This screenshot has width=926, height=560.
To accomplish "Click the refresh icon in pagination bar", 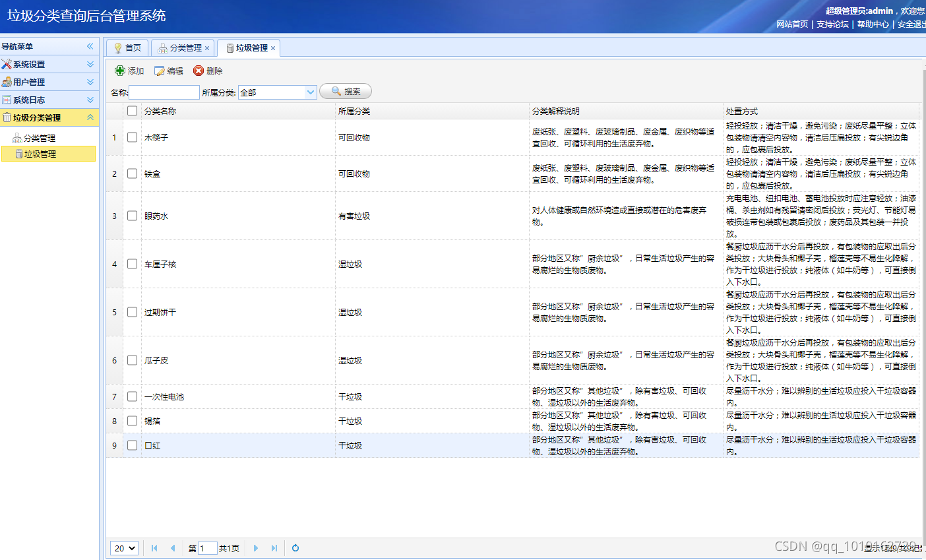I will click(295, 548).
